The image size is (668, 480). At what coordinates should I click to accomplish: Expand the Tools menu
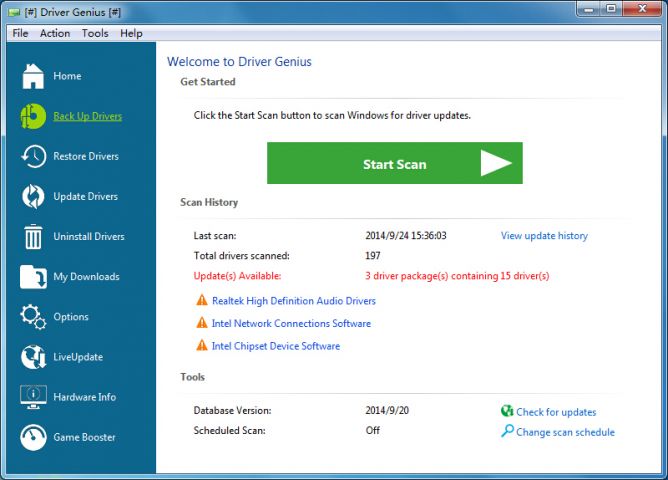coord(95,33)
